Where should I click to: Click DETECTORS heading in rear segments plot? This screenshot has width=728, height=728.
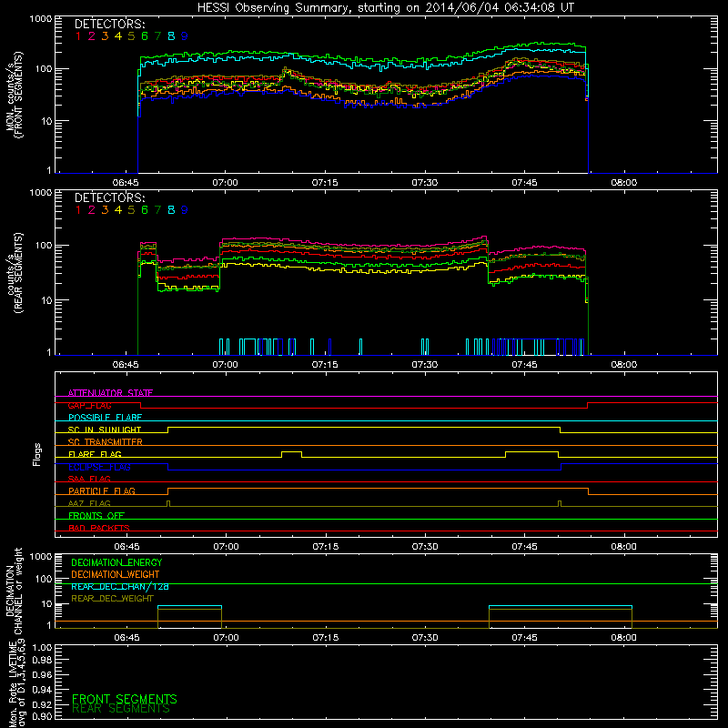pyautogui.click(x=109, y=197)
